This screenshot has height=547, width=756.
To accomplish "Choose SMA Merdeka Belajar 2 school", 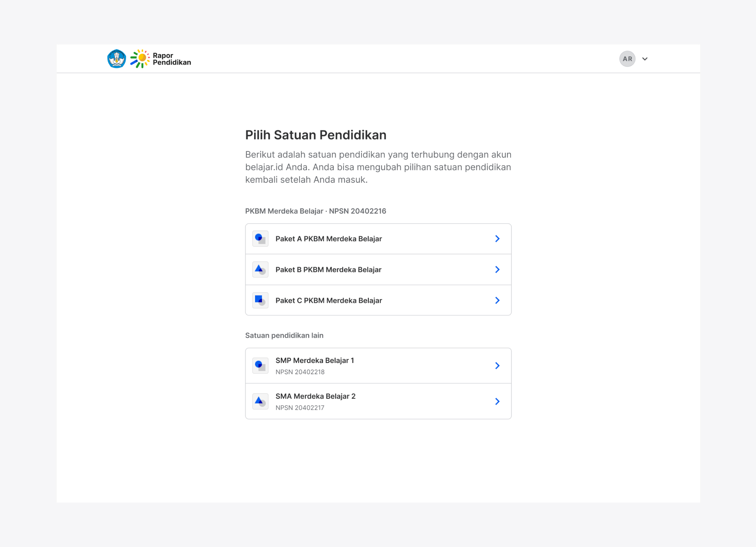I will (x=378, y=401).
